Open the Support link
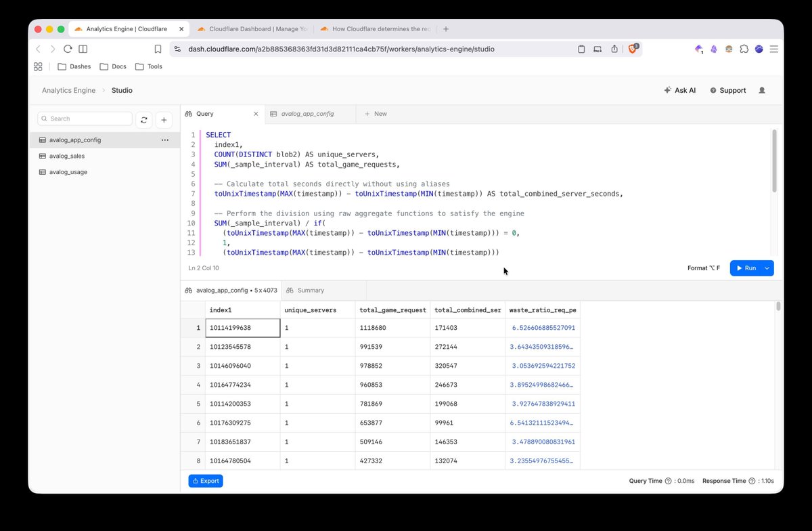812x531 pixels. pos(728,90)
